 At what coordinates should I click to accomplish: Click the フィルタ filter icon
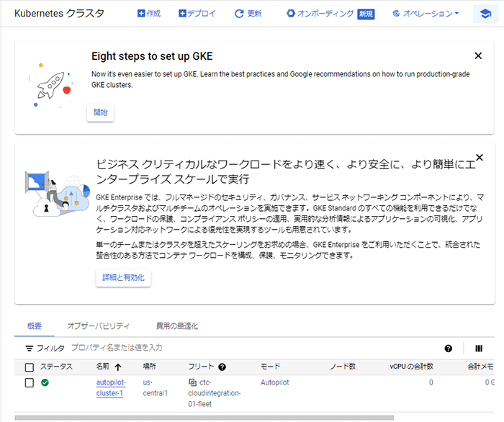coord(30,348)
